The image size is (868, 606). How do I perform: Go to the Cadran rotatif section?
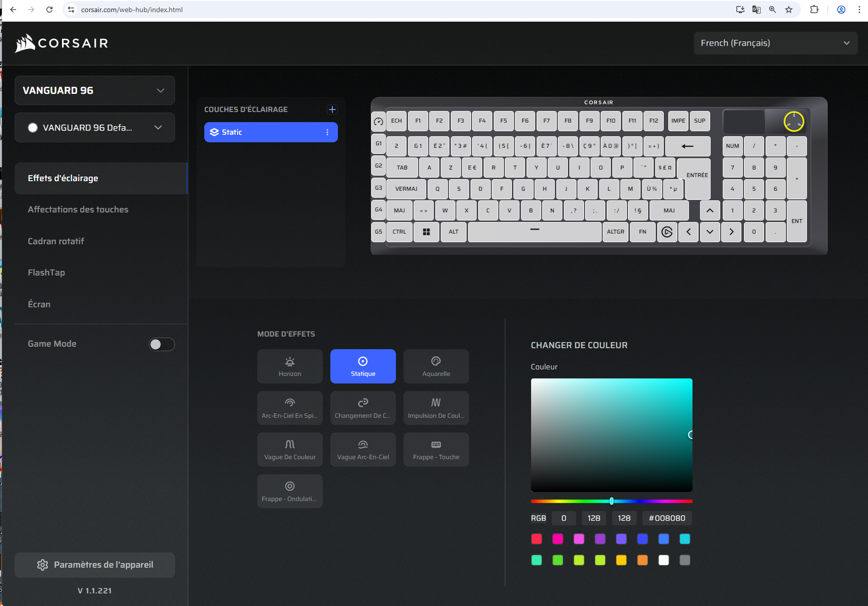coord(56,241)
